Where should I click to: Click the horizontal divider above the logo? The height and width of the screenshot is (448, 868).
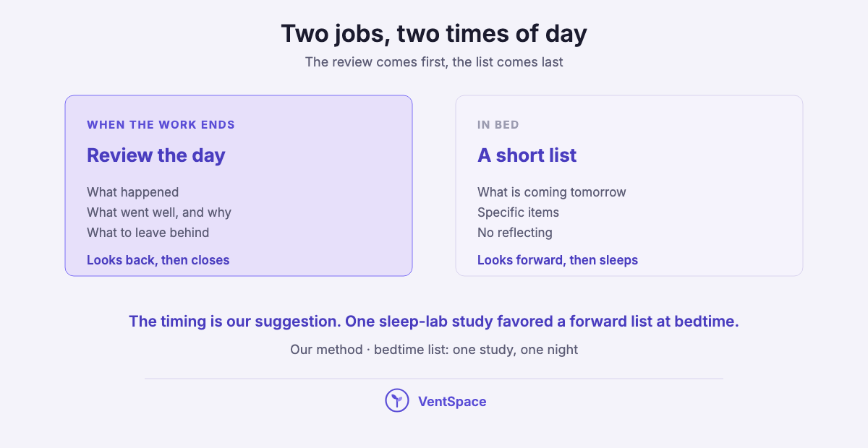[434, 379]
